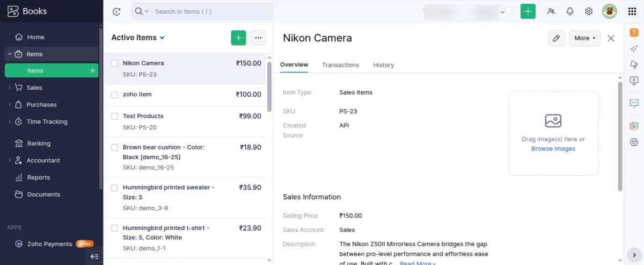Open the Test Products row
Image resolution: width=644 pixels, height=265 pixels.
coord(186,122)
